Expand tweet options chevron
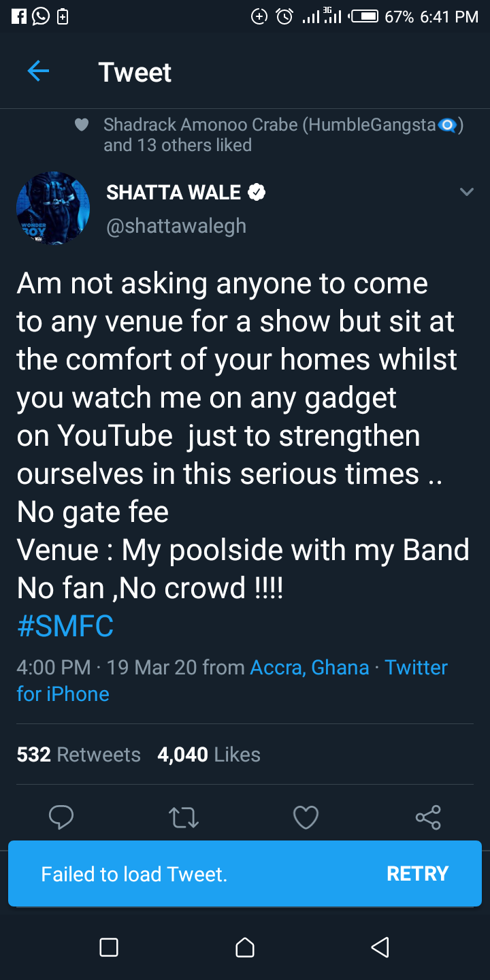This screenshot has height=980, width=490. coord(467,193)
